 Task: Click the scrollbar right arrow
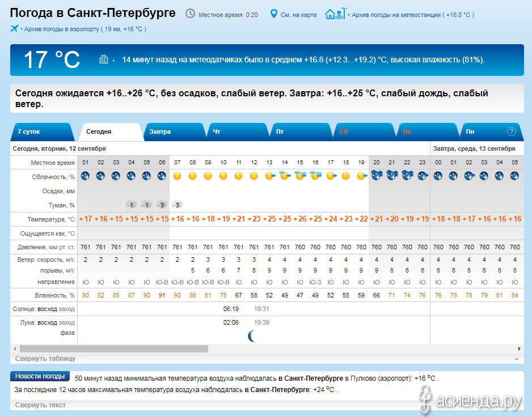[520, 348]
